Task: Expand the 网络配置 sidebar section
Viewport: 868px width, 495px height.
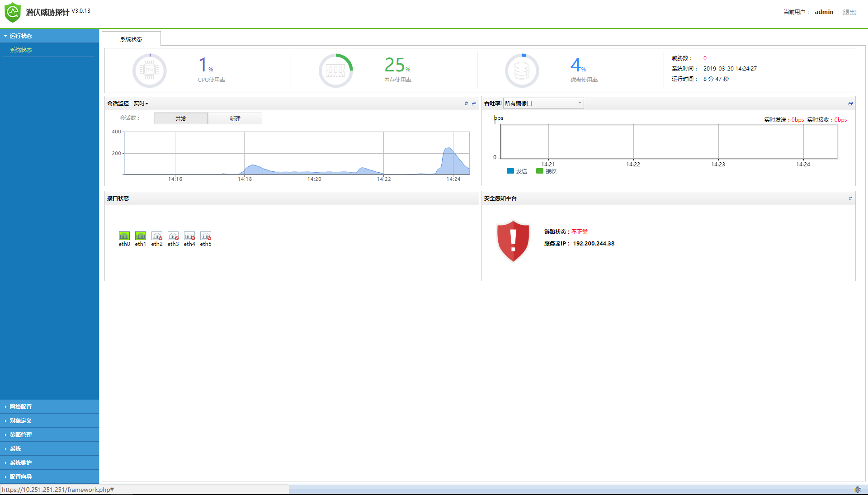Action: [21, 406]
